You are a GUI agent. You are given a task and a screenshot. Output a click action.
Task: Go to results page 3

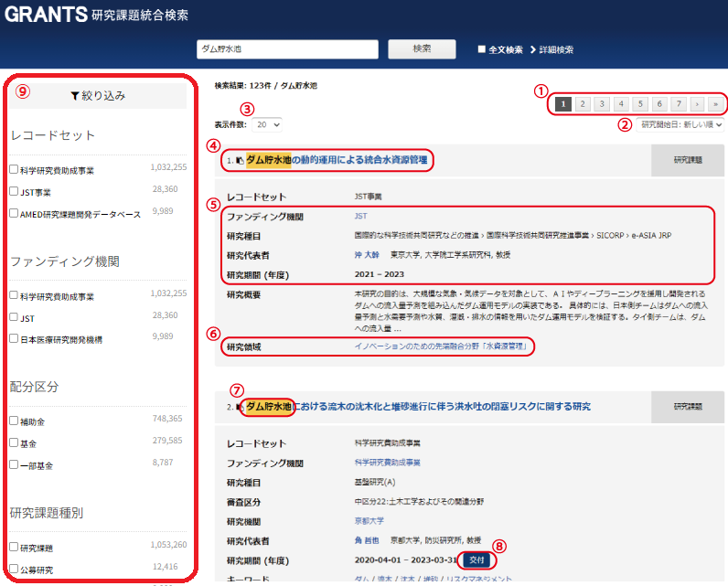click(602, 104)
